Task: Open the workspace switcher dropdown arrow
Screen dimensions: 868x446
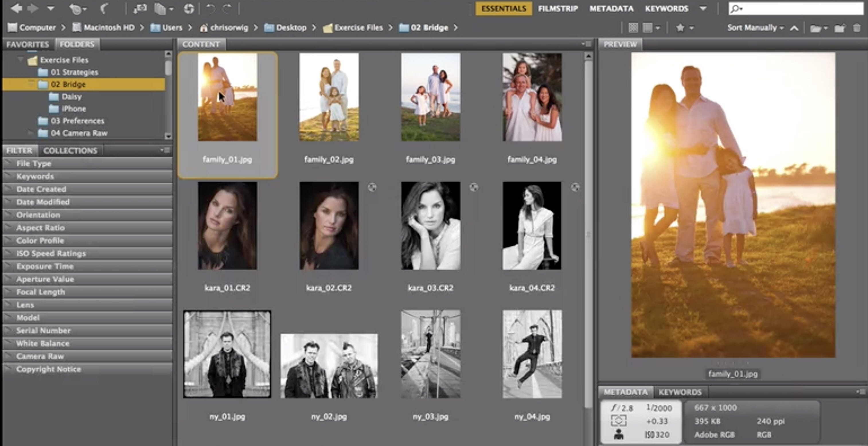Action: click(703, 8)
